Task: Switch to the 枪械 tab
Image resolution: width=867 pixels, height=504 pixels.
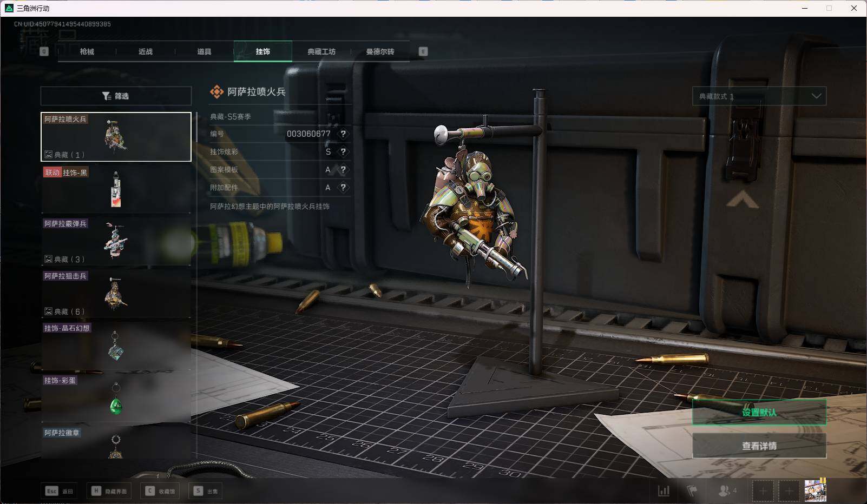Action: pos(87,51)
